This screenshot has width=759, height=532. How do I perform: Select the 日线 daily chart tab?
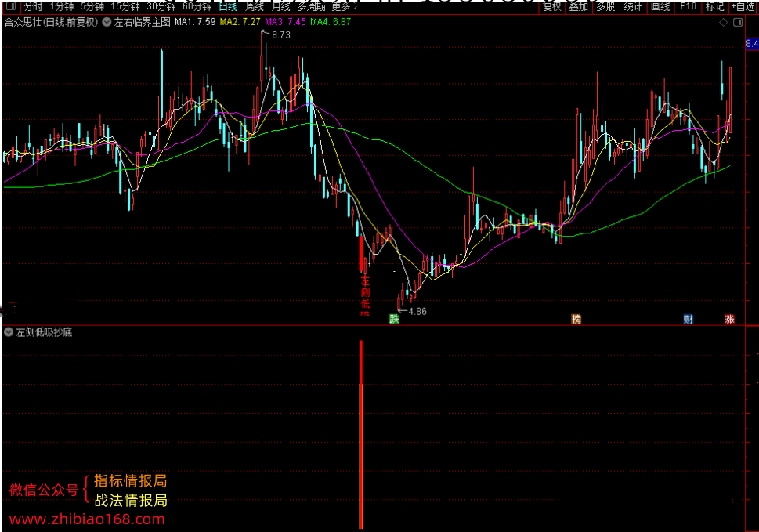(x=228, y=7)
